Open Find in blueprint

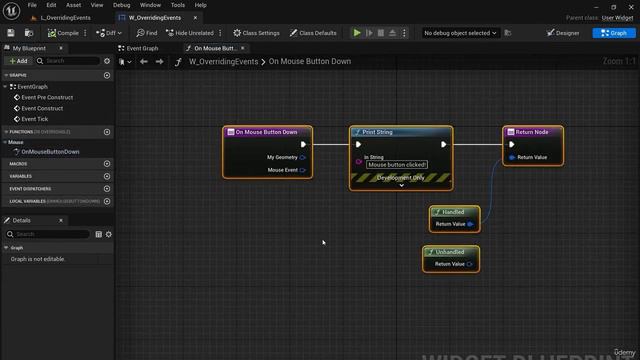[147, 33]
